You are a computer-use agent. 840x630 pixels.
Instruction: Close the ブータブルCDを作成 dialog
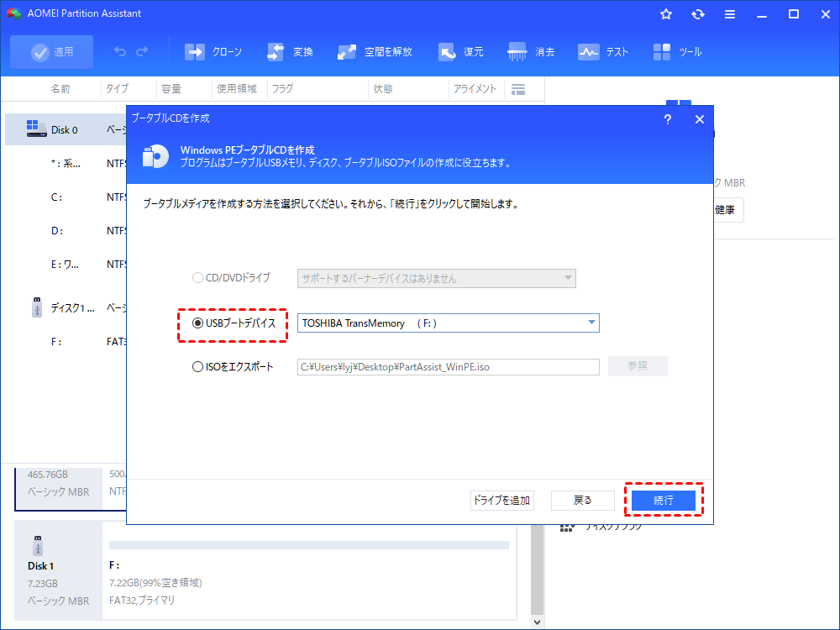point(699,119)
